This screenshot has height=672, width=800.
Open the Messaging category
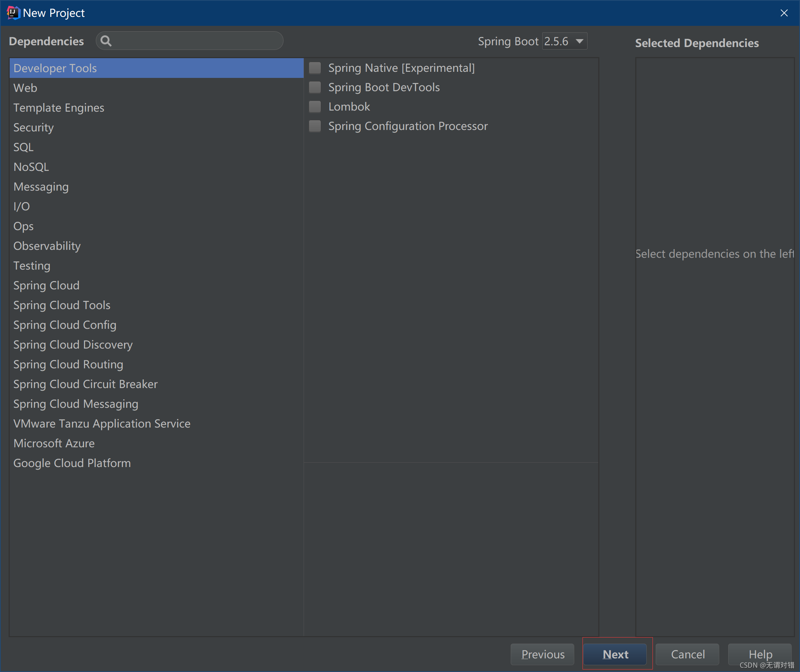pyautogui.click(x=156, y=187)
